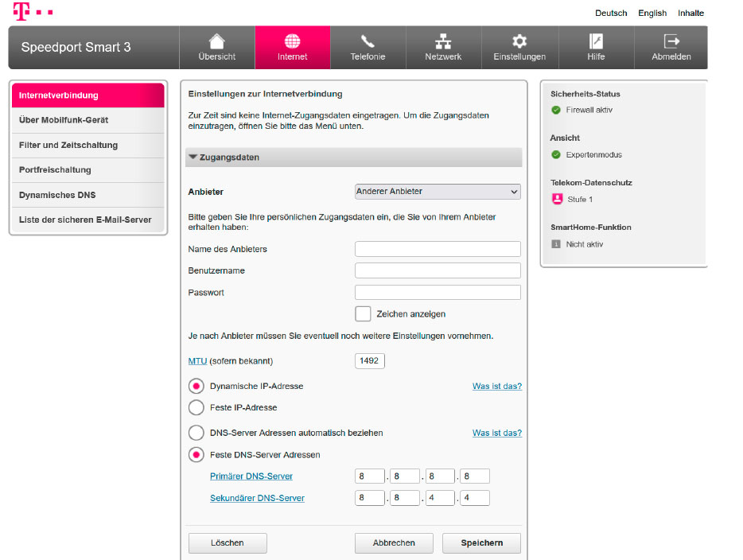Open Einstellungen gear icon
Viewport: 743px width, 560px height.
coord(519,41)
